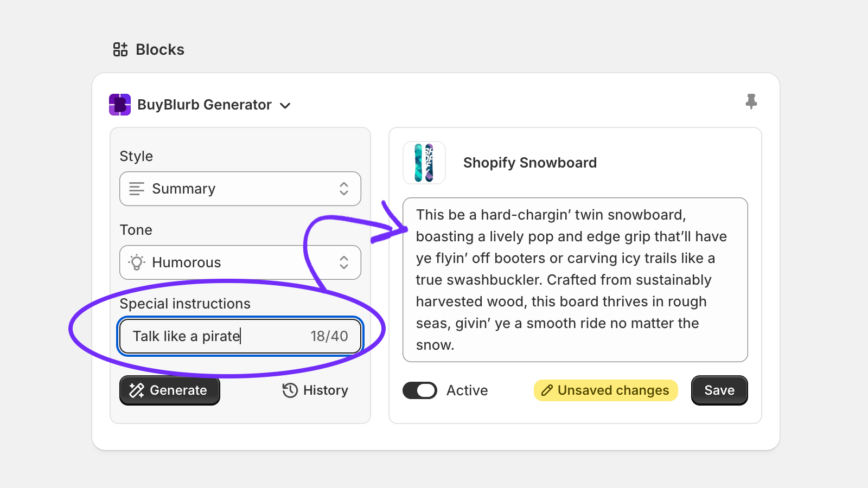Click the pencil icon on Unsaved changes
This screenshot has height=488, width=868.
(547, 390)
